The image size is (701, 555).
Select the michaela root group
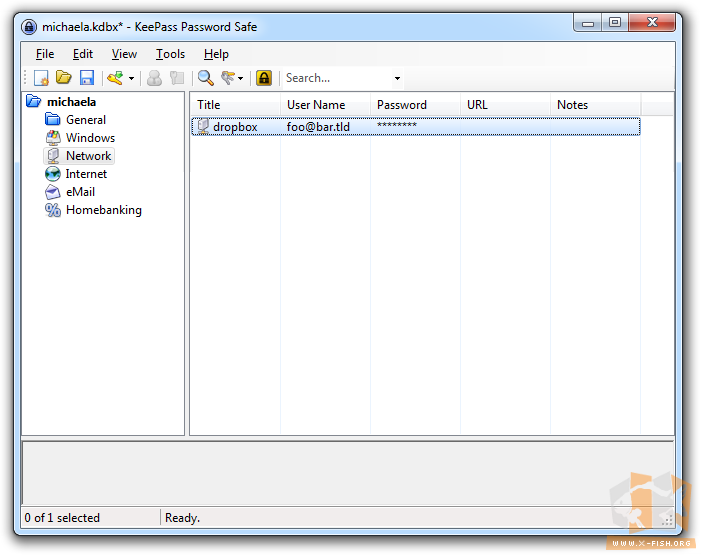pos(72,102)
